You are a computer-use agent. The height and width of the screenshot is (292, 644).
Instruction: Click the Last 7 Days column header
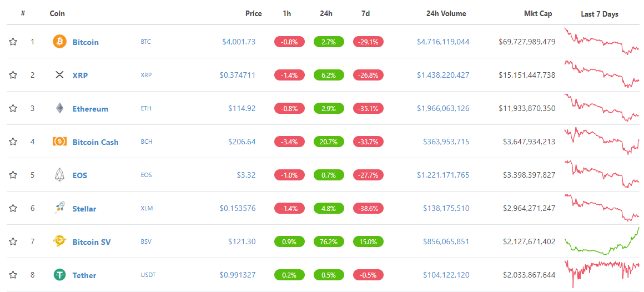pyautogui.click(x=600, y=14)
